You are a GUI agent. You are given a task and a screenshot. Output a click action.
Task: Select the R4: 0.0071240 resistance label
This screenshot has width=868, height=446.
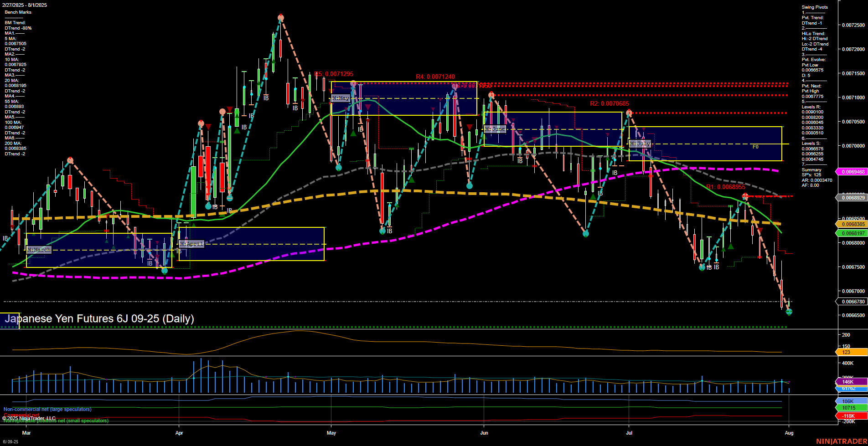435,77
